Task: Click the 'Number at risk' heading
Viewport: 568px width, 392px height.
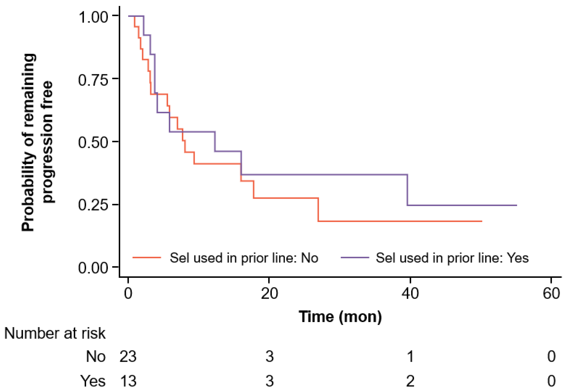Action: click(55, 333)
